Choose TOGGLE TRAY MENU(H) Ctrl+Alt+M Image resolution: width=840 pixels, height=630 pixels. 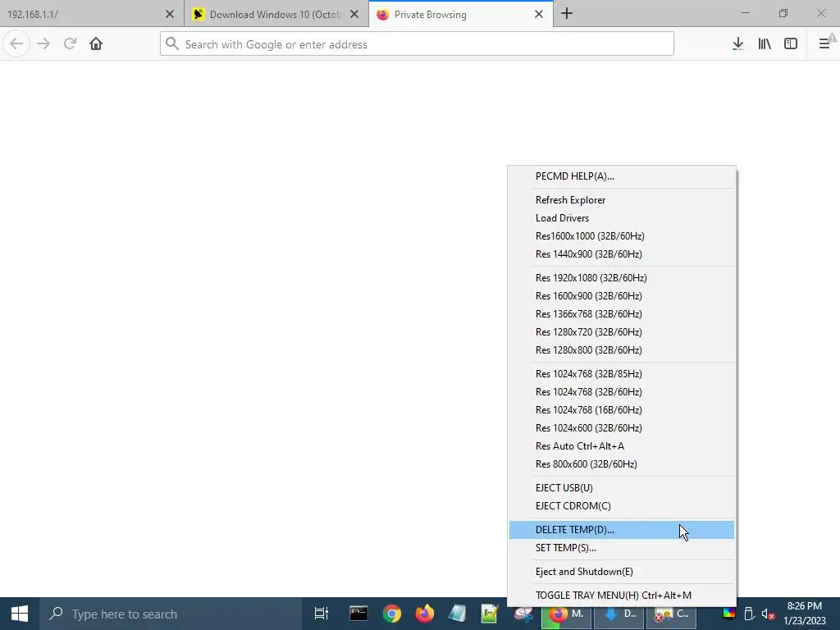[x=622, y=596]
